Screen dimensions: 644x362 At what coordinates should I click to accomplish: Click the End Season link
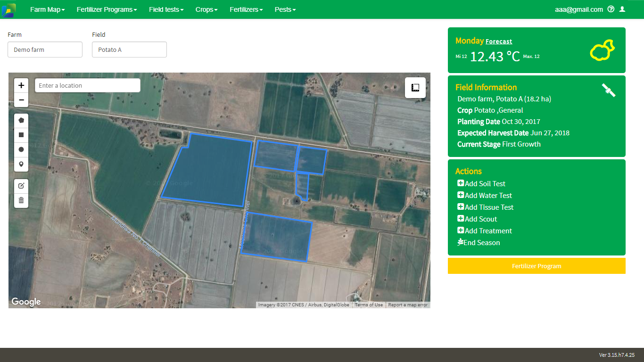point(482,243)
